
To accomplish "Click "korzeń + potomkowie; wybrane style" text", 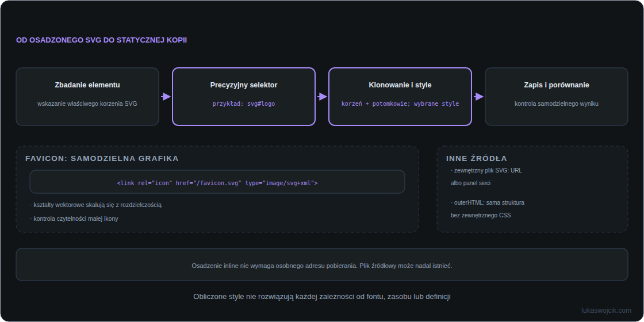I will pyautogui.click(x=400, y=104).
